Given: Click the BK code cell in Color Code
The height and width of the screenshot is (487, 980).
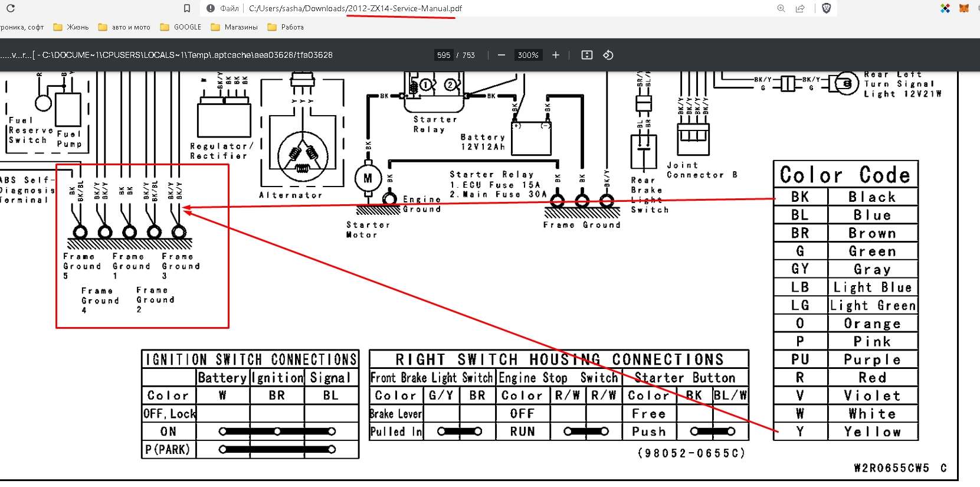Looking at the screenshot, I should (800, 197).
